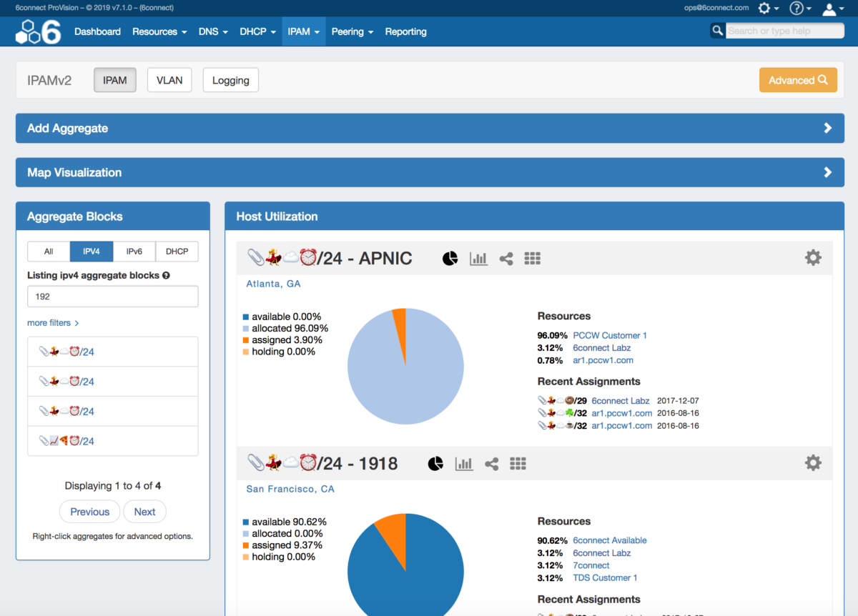Image resolution: width=858 pixels, height=616 pixels.
Task: Select the IPV4 aggregate filter
Action: pos(92,252)
